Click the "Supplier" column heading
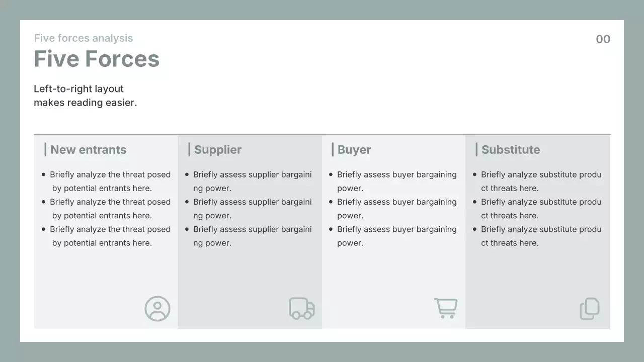The width and height of the screenshot is (644, 362). click(218, 150)
